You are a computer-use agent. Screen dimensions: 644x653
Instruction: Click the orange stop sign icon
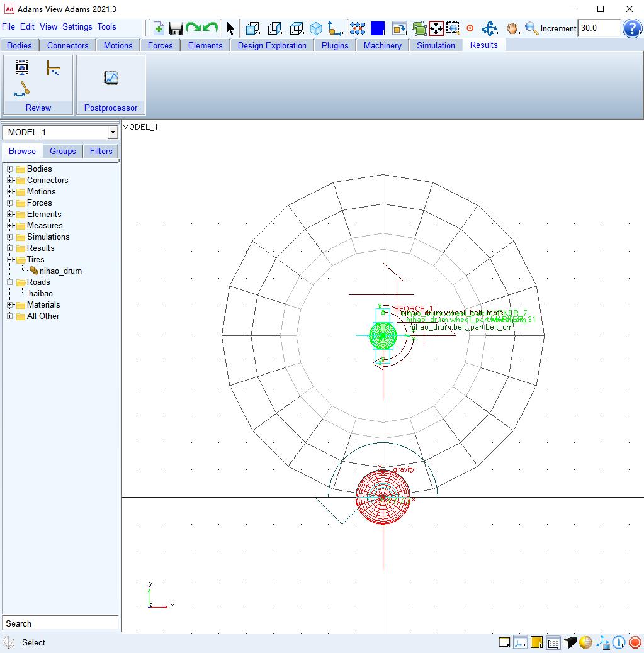coord(635,642)
